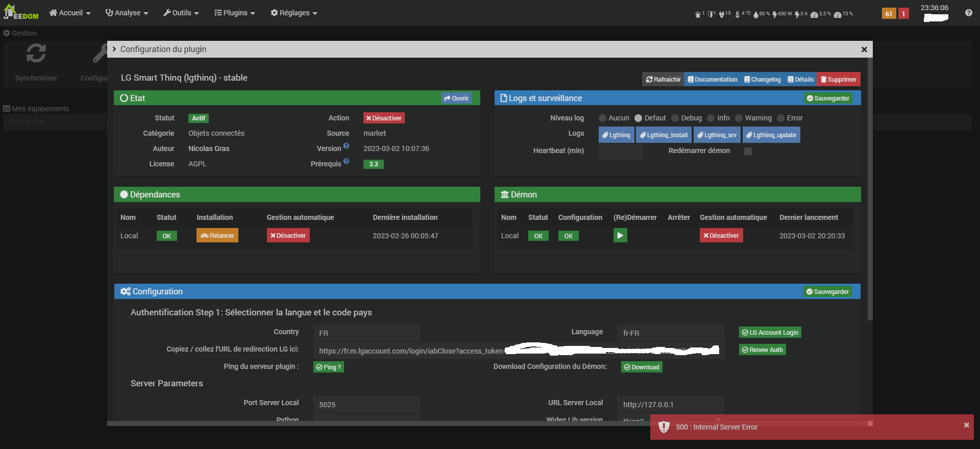Select Defaut log level

[638, 118]
